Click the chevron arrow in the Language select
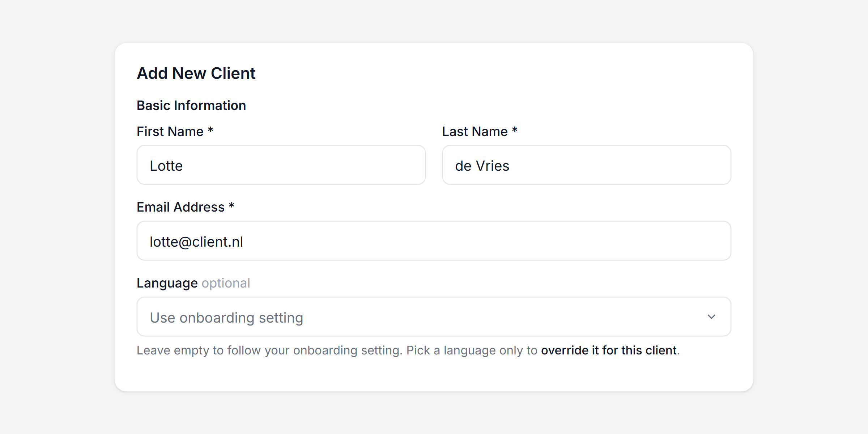The width and height of the screenshot is (868, 434). pyautogui.click(x=711, y=317)
